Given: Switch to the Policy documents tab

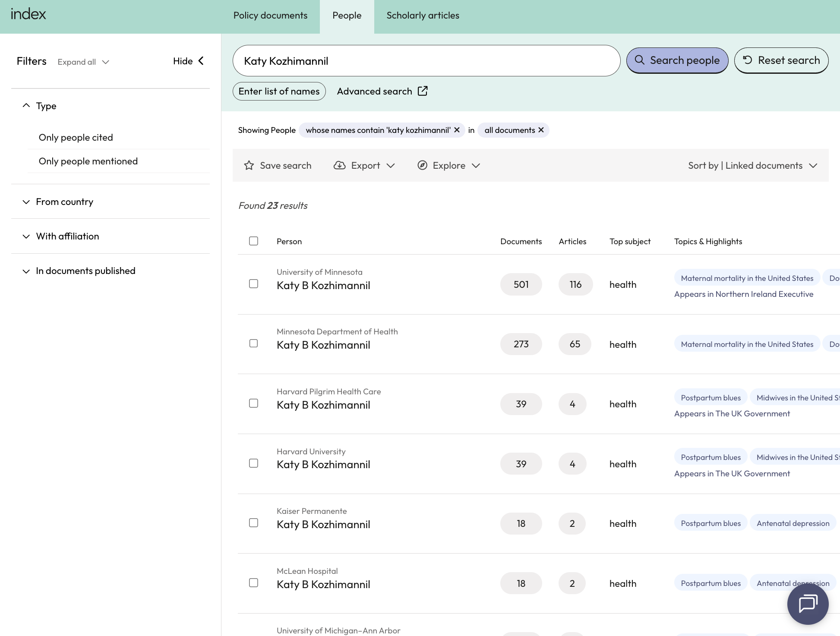Looking at the screenshot, I should 270,16.
